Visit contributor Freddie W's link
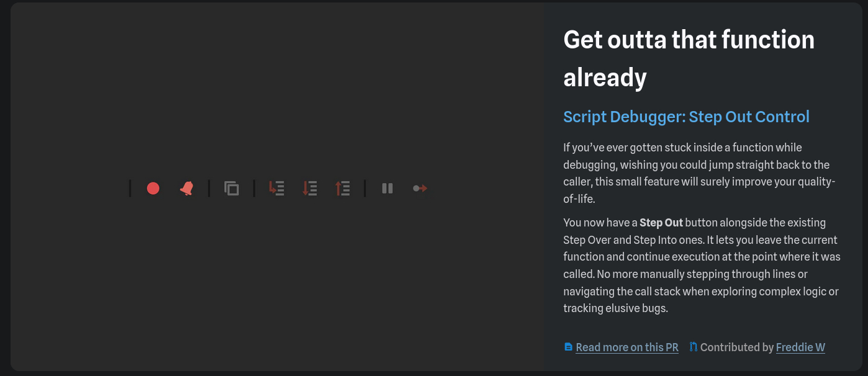This screenshot has width=868, height=376. point(800,347)
